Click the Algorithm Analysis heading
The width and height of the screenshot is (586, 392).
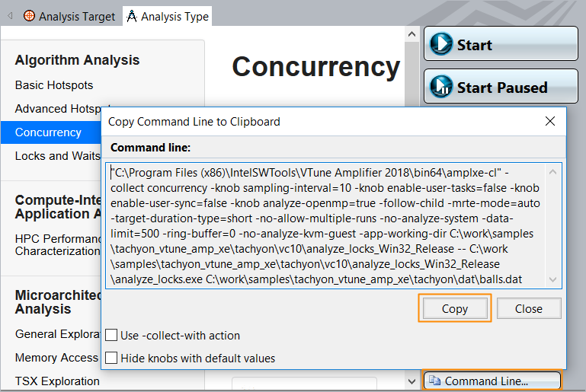coord(77,59)
